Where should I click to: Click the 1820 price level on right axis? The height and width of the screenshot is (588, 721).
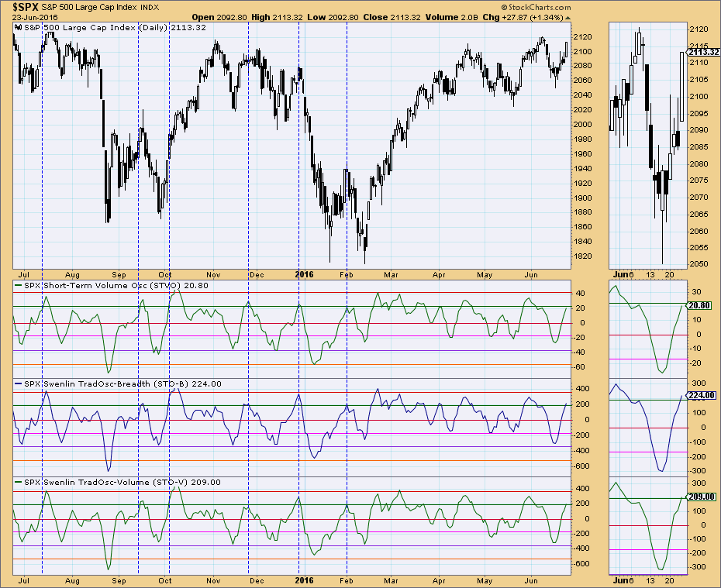[582, 256]
